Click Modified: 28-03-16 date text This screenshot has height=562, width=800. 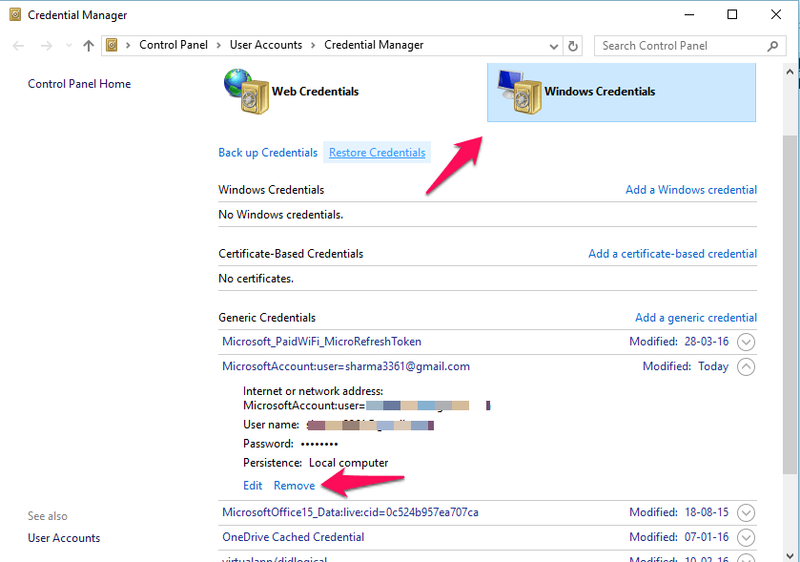[679, 342]
